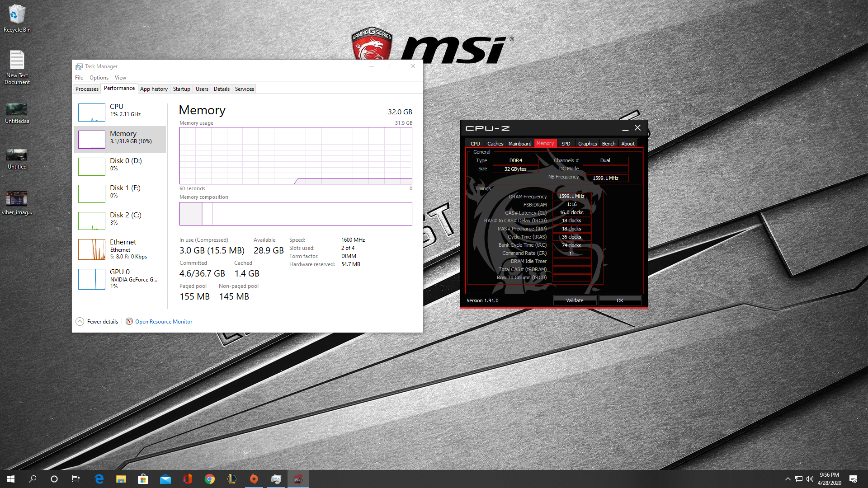
Task: Switch to the SPD tab in CPU-Z
Action: pos(566,144)
